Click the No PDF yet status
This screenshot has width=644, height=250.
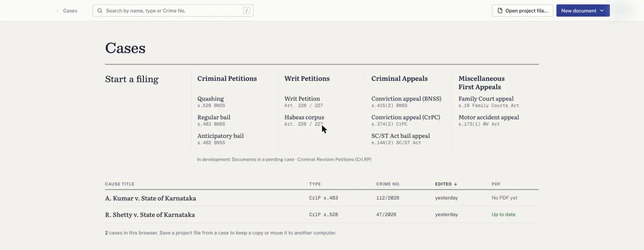click(504, 198)
